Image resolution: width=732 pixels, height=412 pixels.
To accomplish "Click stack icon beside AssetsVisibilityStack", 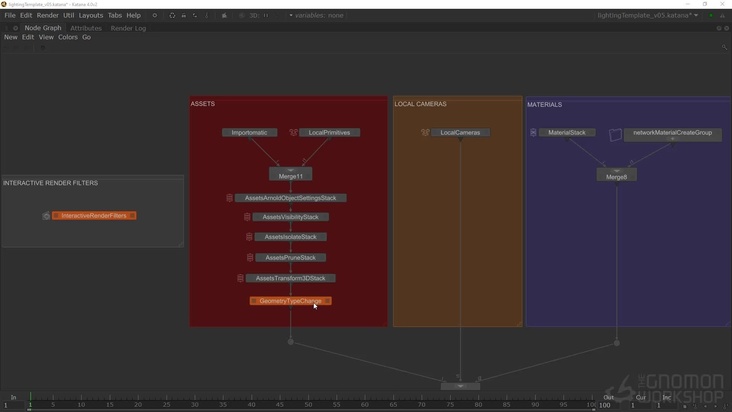I will (x=247, y=217).
